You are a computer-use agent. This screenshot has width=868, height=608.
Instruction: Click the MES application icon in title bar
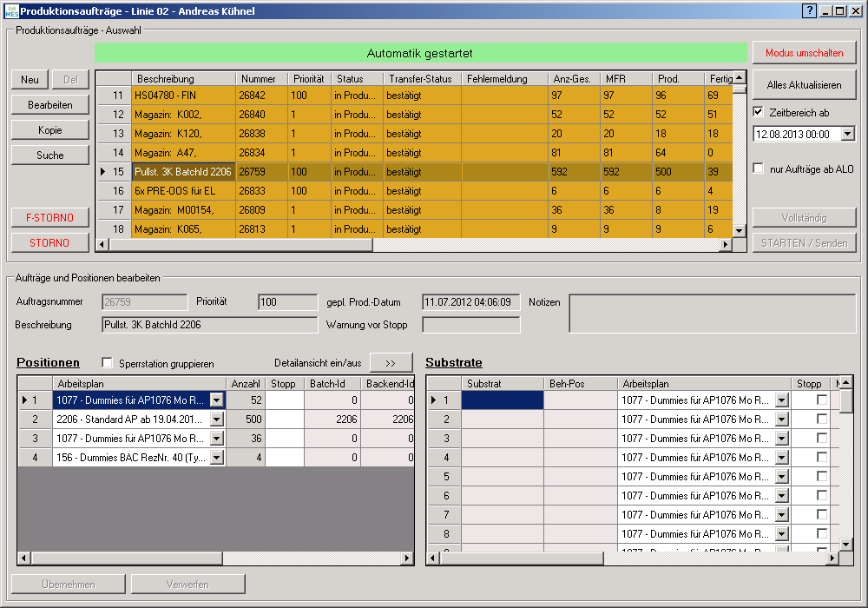click(x=10, y=10)
